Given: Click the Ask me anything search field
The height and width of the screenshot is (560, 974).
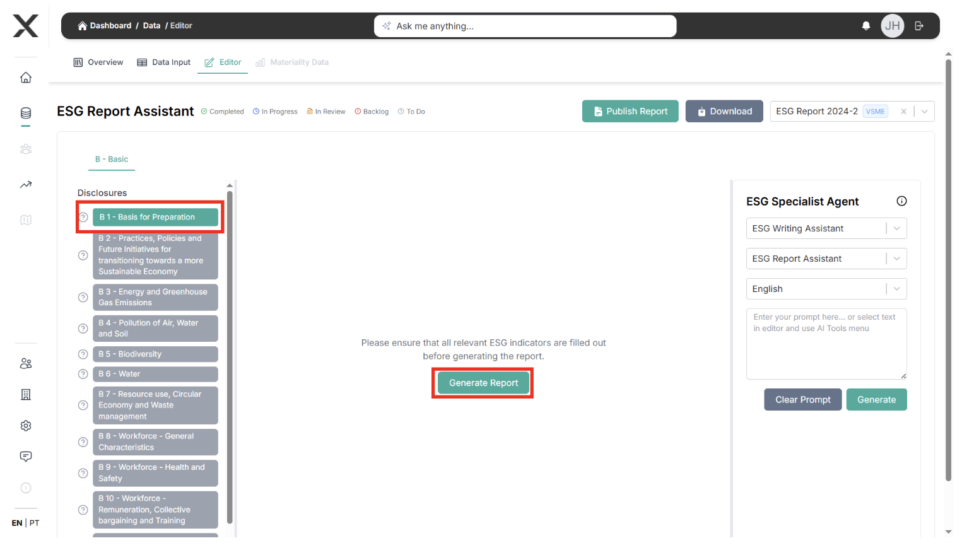Looking at the screenshot, I should click(525, 26).
